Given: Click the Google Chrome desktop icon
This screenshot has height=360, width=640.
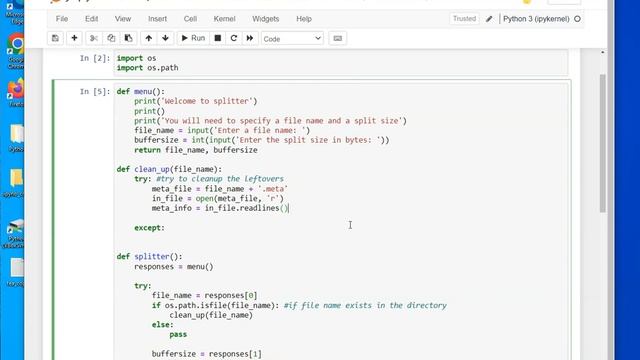Looking at the screenshot, I should 16,51.
